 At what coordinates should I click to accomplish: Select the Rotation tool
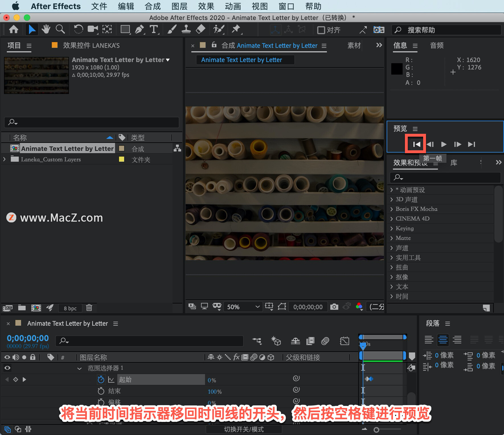point(78,29)
